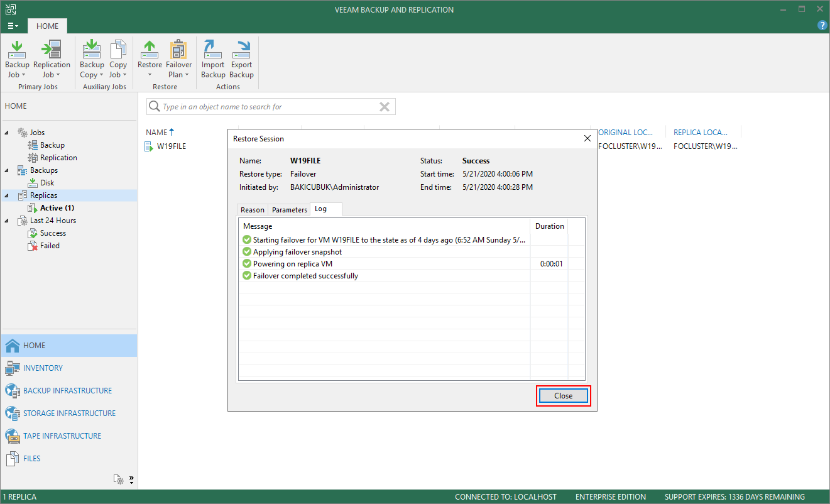Viewport: 830px width, 504px height.
Task: Select Disk under Backups
Action: 47,183
